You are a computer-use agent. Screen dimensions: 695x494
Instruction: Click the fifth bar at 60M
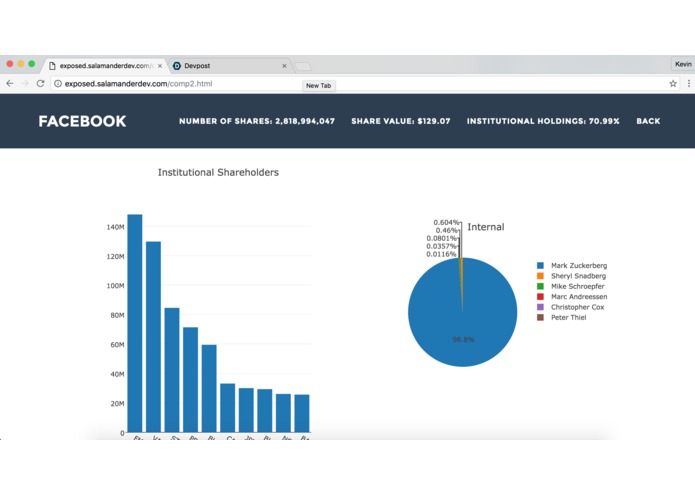pyautogui.click(x=209, y=388)
